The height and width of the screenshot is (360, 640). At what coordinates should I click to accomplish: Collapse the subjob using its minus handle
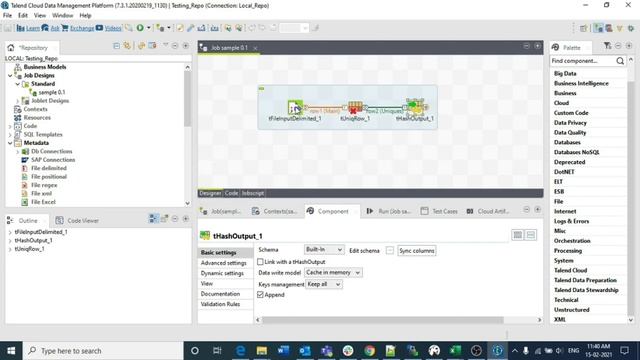coord(262,89)
